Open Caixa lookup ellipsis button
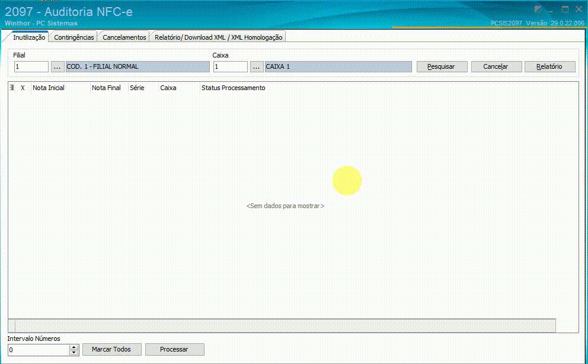The image size is (588, 364). (256, 67)
